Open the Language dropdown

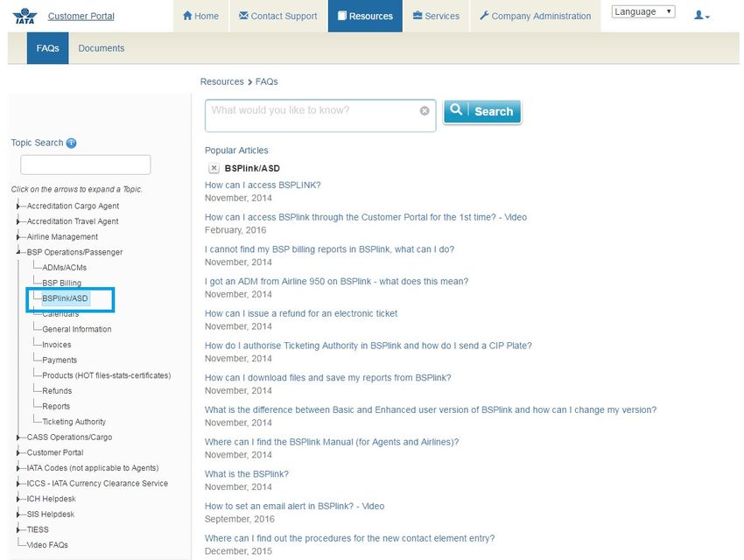click(x=643, y=12)
